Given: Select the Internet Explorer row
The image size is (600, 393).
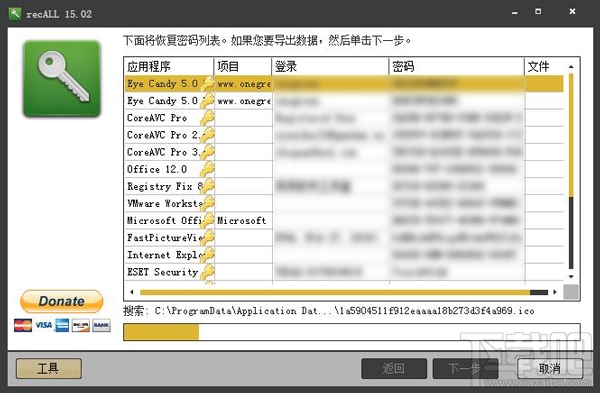Looking at the screenshot, I should click(344, 255).
